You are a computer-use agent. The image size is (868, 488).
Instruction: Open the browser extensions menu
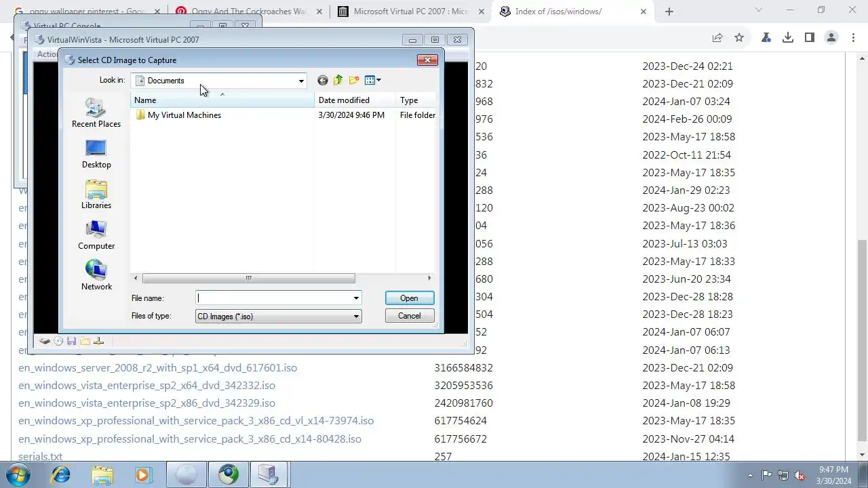pyautogui.click(x=766, y=38)
